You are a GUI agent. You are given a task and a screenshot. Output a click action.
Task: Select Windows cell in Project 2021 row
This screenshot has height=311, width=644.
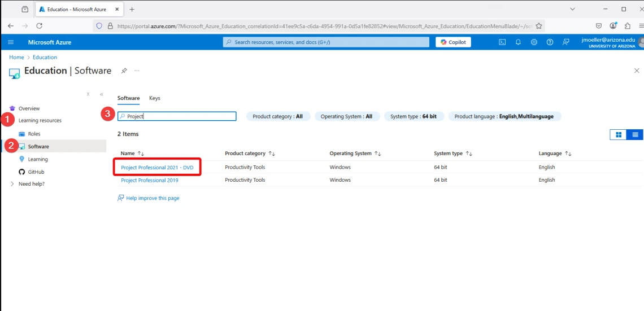coord(340,168)
